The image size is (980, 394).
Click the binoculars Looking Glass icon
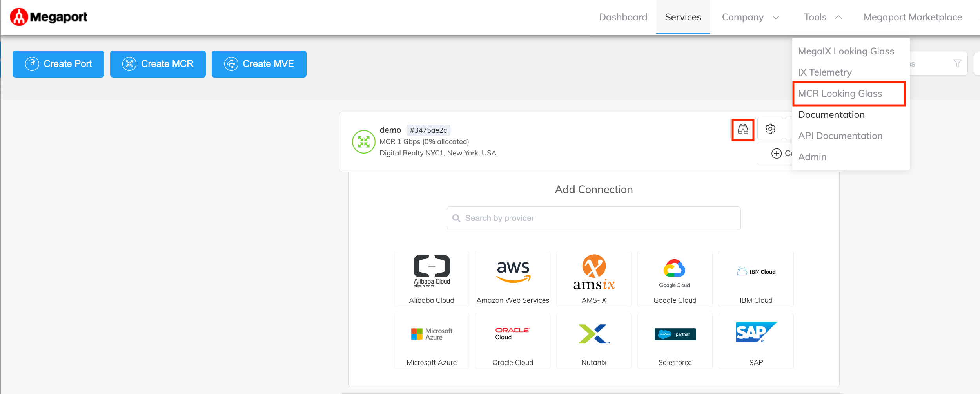[743, 129]
